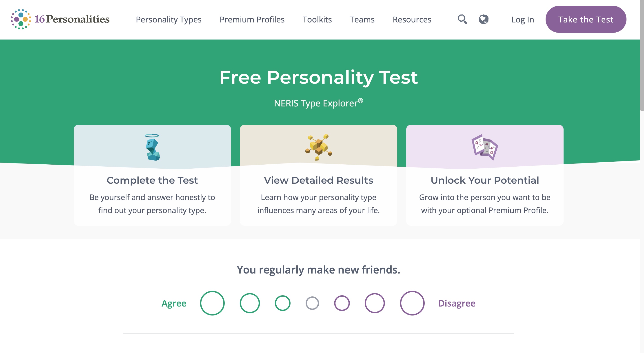Viewport: 644px width, 353px height.
Task: Click the 16Personalities logo icon
Action: pyautogui.click(x=21, y=19)
